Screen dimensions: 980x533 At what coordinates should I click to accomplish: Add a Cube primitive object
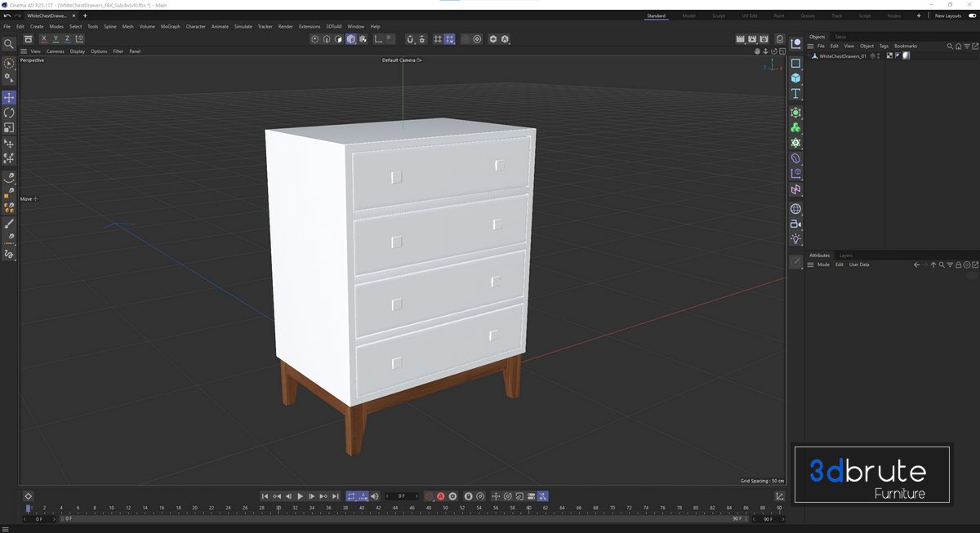click(795, 78)
